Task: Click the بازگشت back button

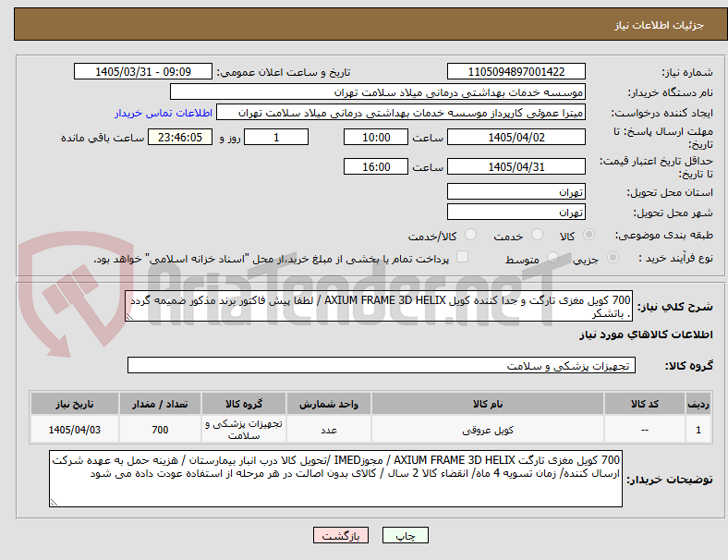Action: coord(341,535)
